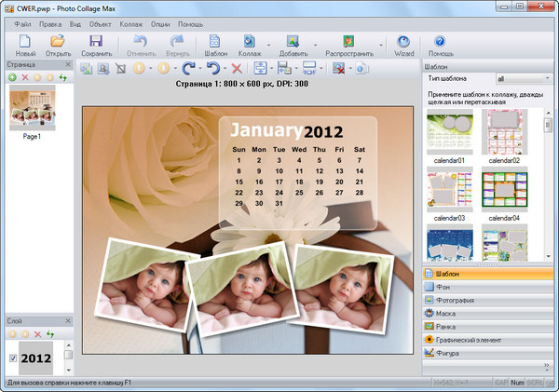Toggle the 2012 layer visibility checkbox
This screenshot has height=392, width=559.
click(12, 358)
